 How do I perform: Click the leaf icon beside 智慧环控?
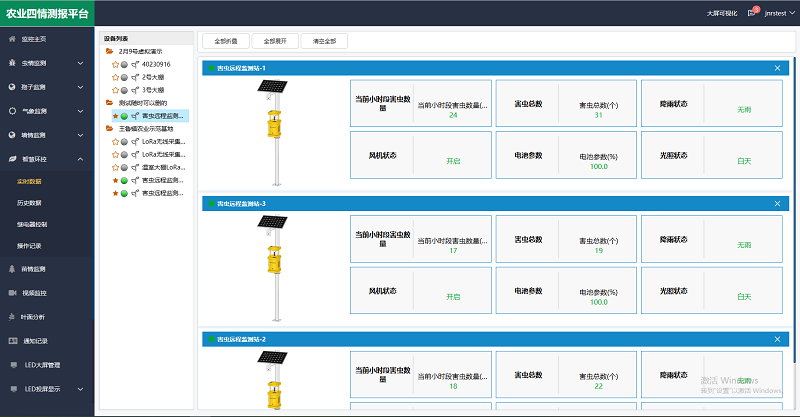click(12, 159)
